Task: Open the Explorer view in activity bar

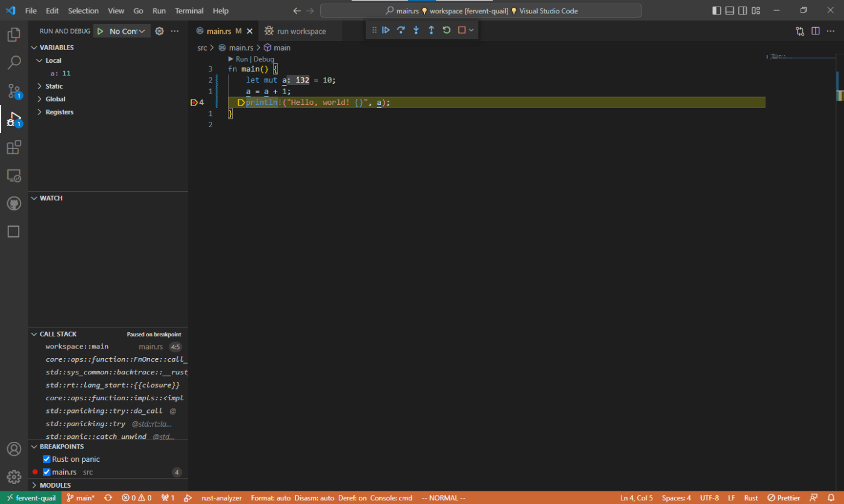Action: click(x=14, y=34)
